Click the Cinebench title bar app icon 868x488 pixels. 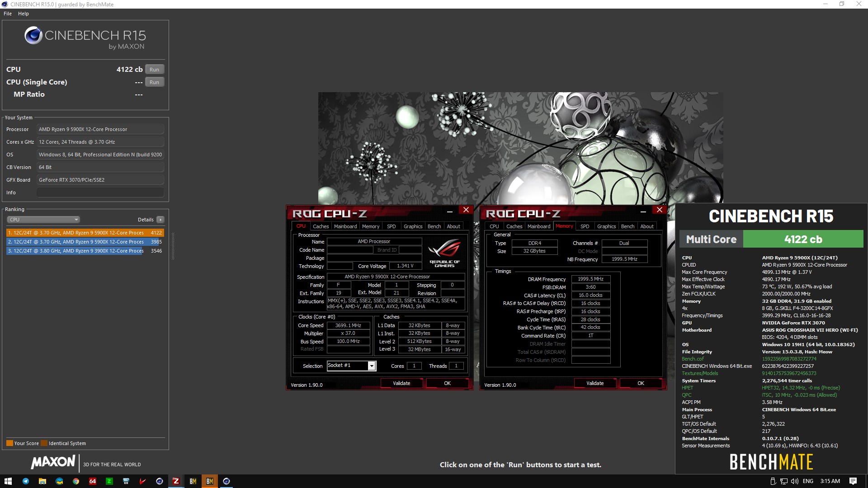(x=5, y=4)
